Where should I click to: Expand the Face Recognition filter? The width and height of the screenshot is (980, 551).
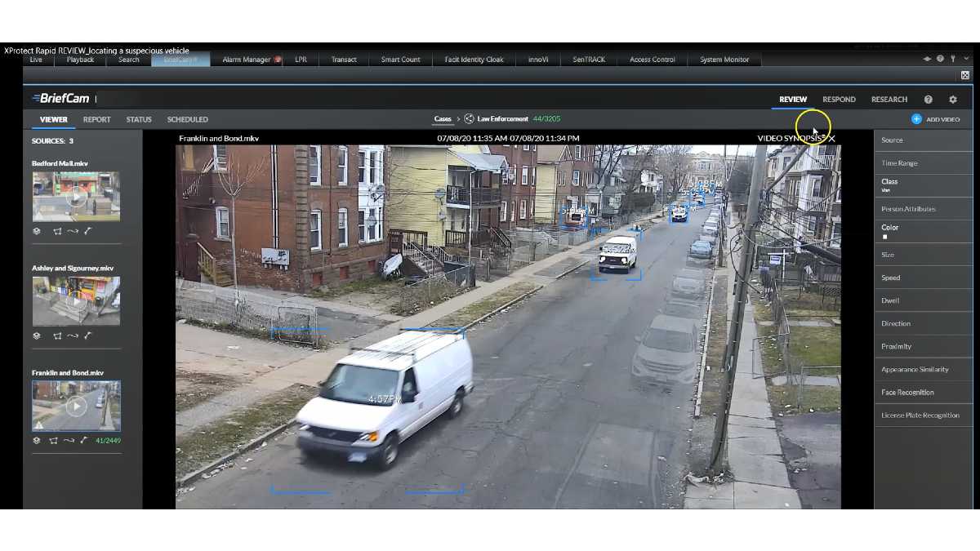coord(924,392)
